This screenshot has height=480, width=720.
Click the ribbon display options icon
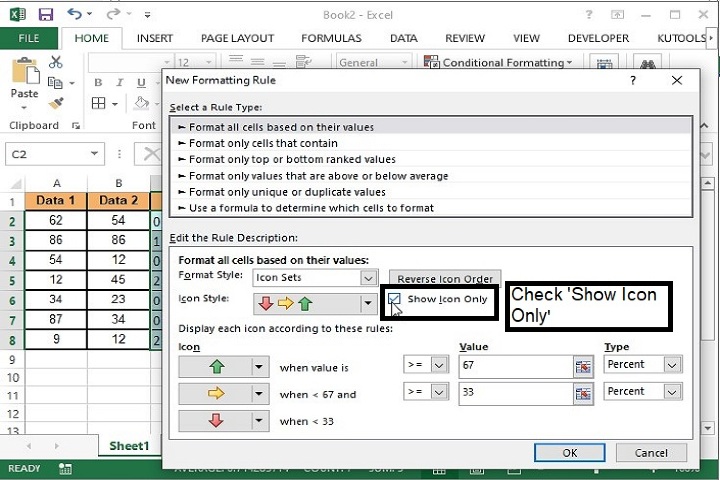[x=617, y=15]
